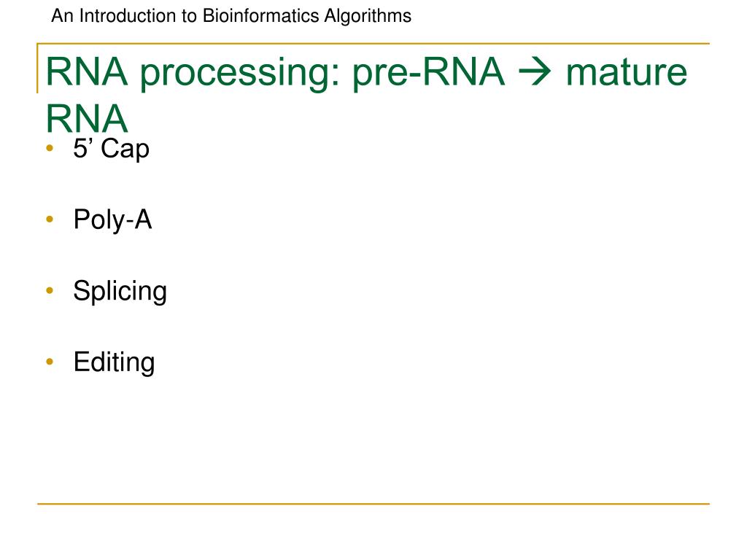Click the 5' Cap bullet text

pyautogui.click(x=111, y=149)
